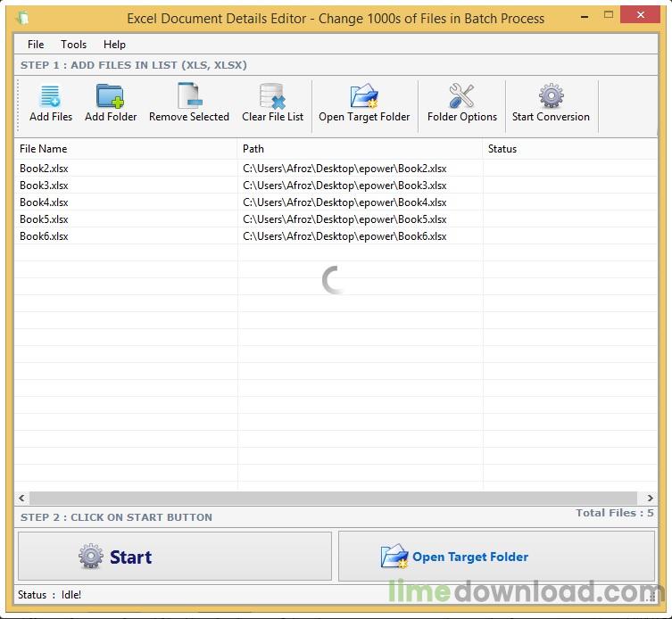Maximize the application window

click(x=608, y=15)
